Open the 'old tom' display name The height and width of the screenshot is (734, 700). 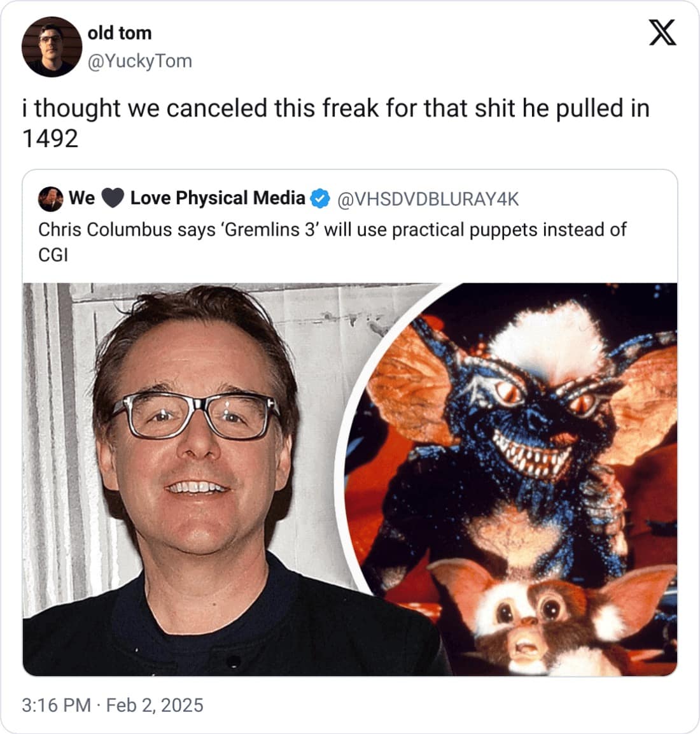coord(120,33)
